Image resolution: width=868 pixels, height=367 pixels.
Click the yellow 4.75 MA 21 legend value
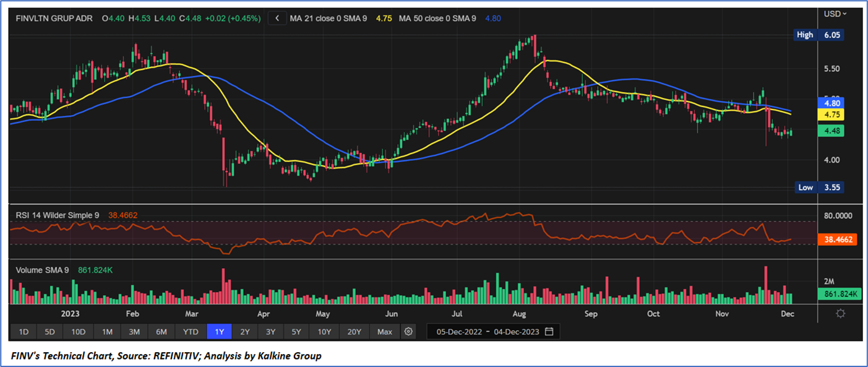[x=384, y=19]
